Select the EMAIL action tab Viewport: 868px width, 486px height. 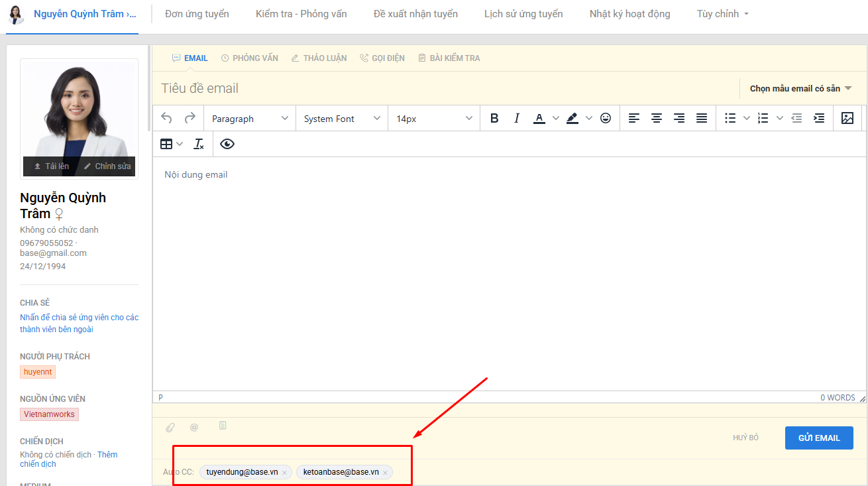pos(190,58)
